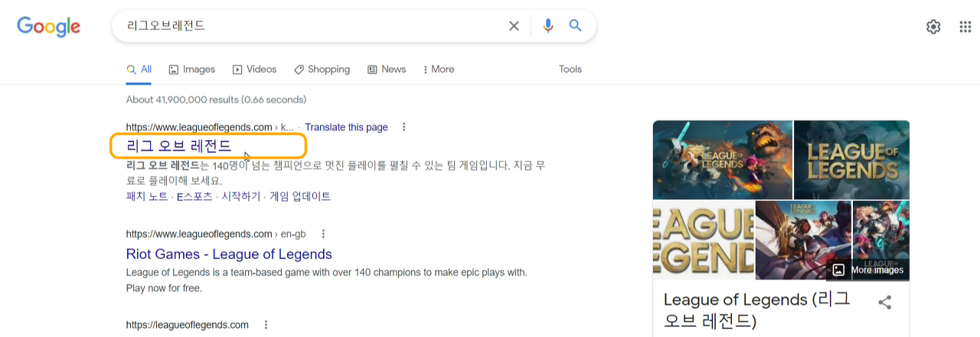Switch to Images tab
The width and height of the screenshot is (980, 337).
click(x=192, y=69)
